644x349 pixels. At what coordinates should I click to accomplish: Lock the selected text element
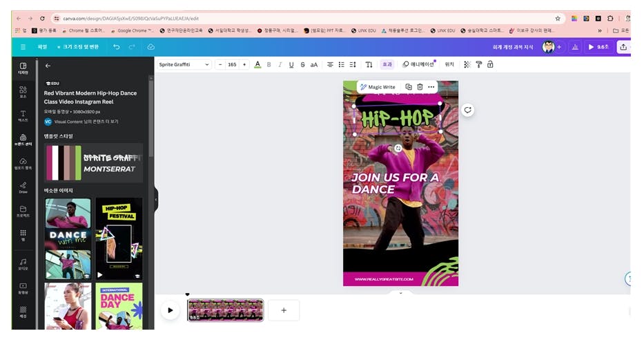coord(490,64)
